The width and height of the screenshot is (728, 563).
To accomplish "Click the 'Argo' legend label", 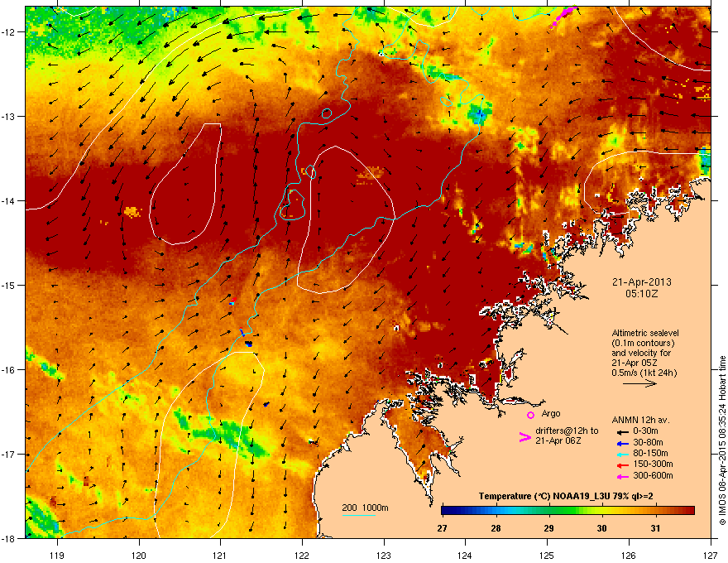I will coord(551,413).
